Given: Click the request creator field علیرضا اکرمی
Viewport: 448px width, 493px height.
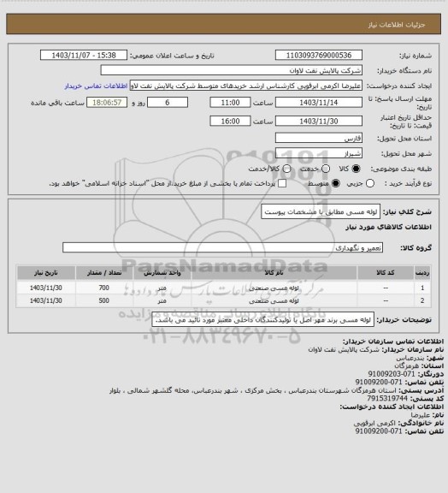Looking at the screenshot, I should [x=245, y=86].
